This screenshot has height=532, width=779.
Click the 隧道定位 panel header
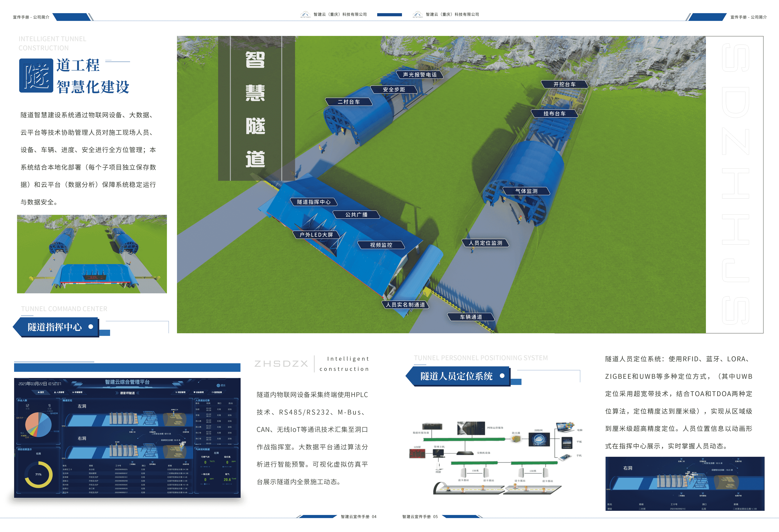point(67,400)
